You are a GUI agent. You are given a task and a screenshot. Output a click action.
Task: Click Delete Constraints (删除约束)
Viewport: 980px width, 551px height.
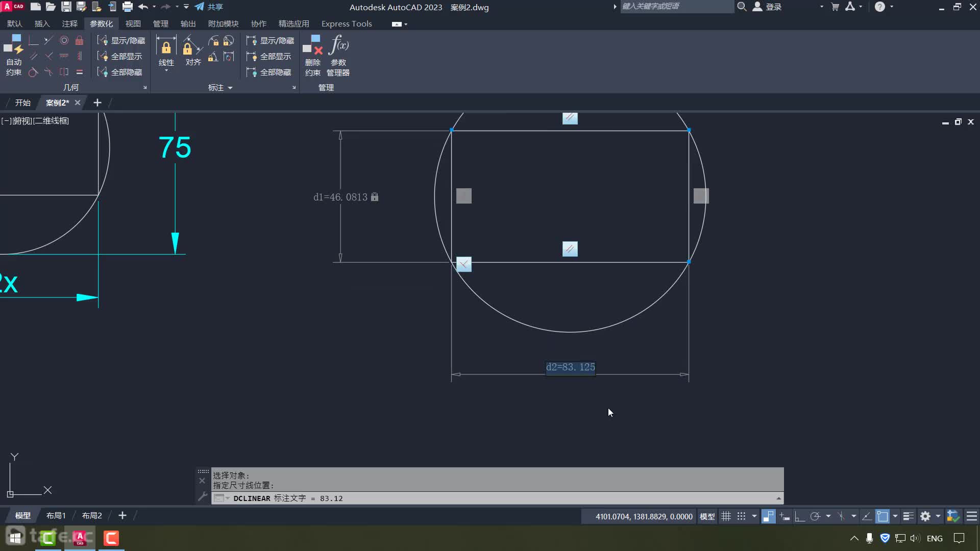313,55
